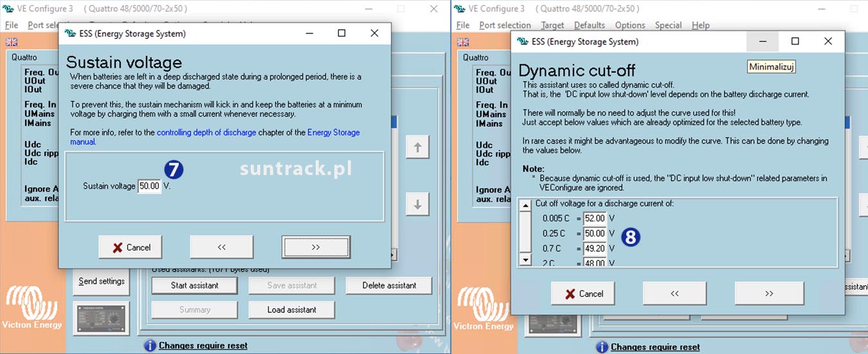This screenshot has width=868, height=354.
Task: Click the Send settings button
Action: coord(102,281)
